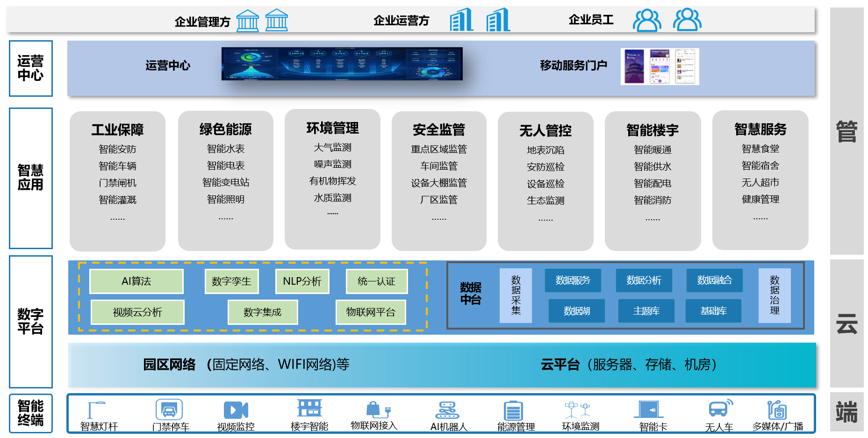Click the 基础库 blue box

[x=714, y=311]
